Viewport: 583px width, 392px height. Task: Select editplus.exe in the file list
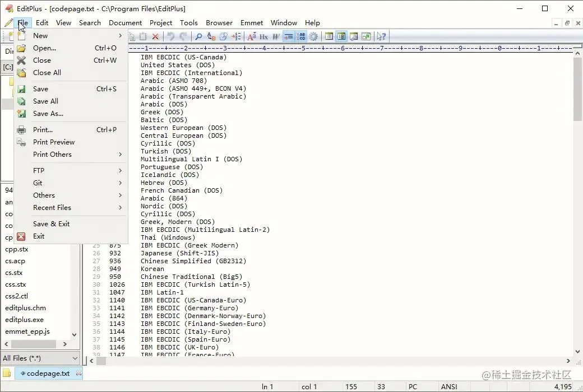pyautogui.click(x=24, y=320)
